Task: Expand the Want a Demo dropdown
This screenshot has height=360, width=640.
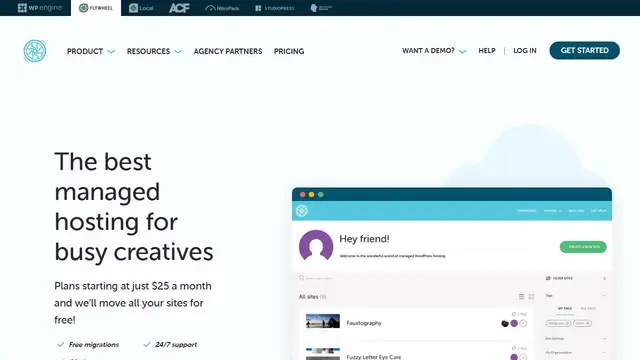Action: (x=434, y=51)
